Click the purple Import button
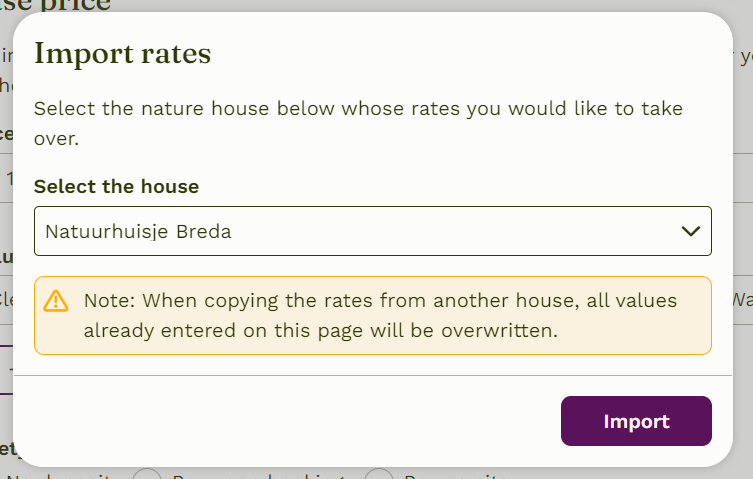 [636, 421]
